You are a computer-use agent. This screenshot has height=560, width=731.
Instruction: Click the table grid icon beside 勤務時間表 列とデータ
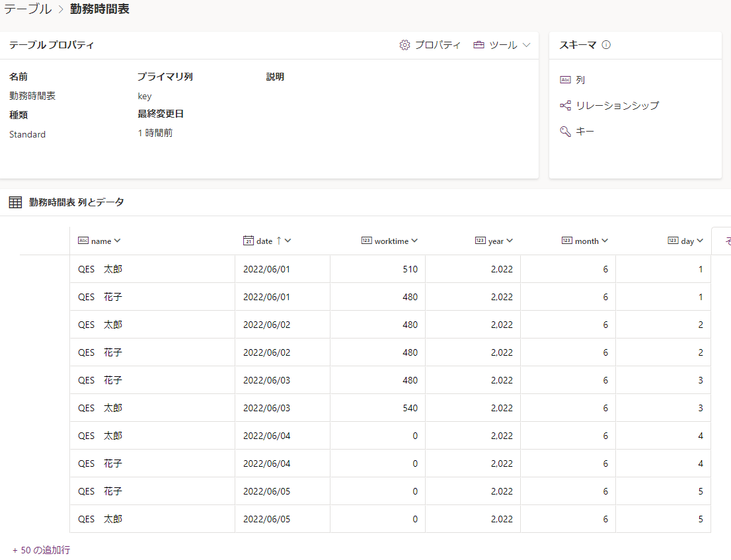[x=15, y=202]
